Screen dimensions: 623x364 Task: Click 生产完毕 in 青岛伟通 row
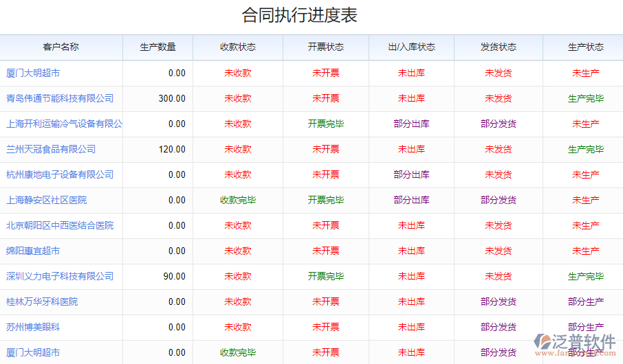[586, 98]
